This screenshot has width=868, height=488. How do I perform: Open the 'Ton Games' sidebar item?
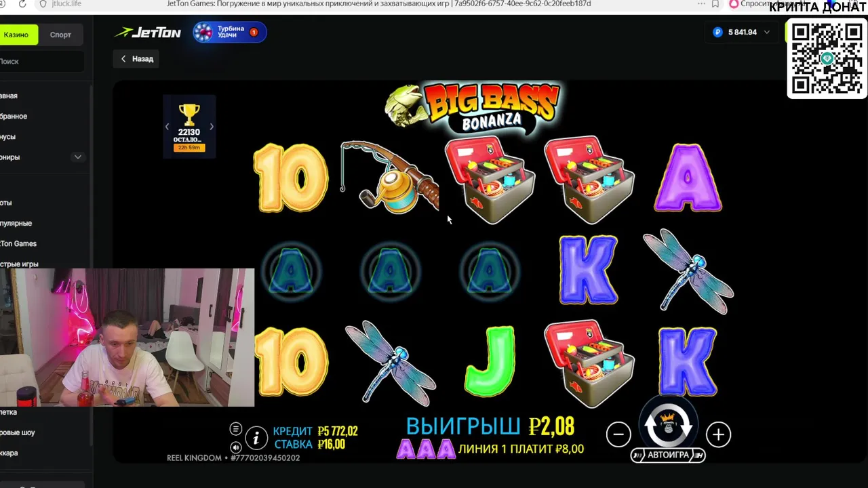[18, 243]
